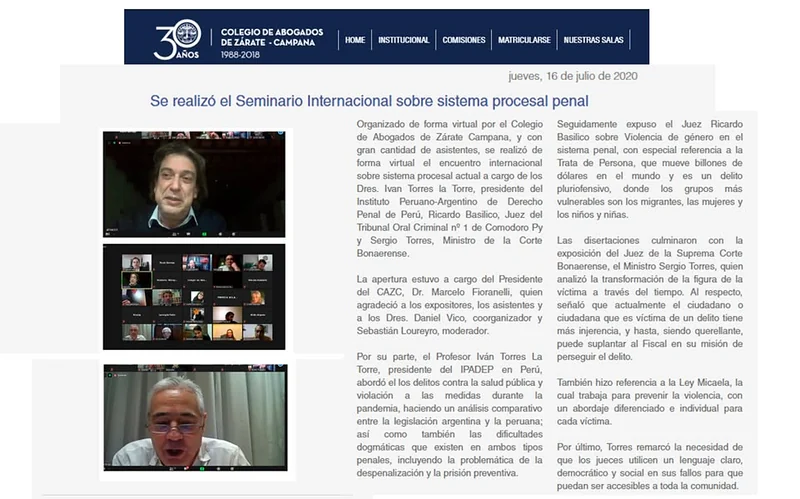
Task: Open the dark-haired speaker video screenshot
Action: click(194, 184)
